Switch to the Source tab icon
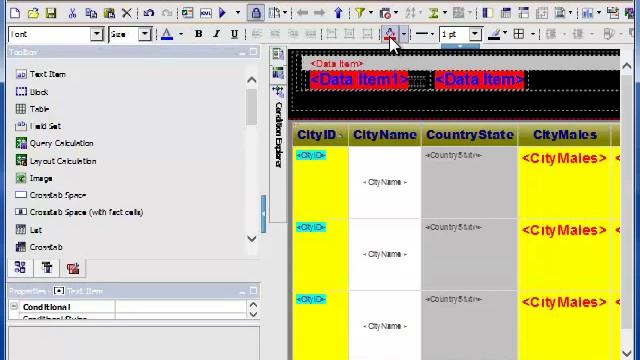Screen dimensions: 640x360 (x=20, y=268)
